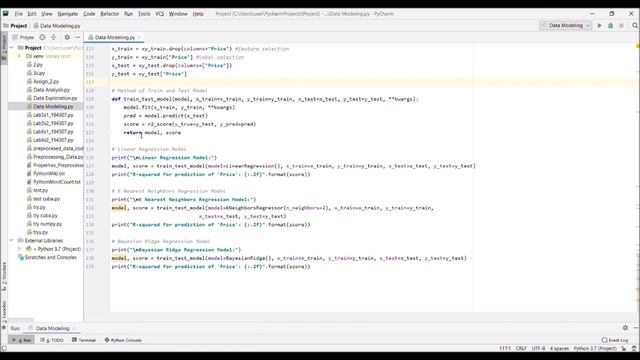
Task: Open the Python Console tool window
Action: pos(123,340)
